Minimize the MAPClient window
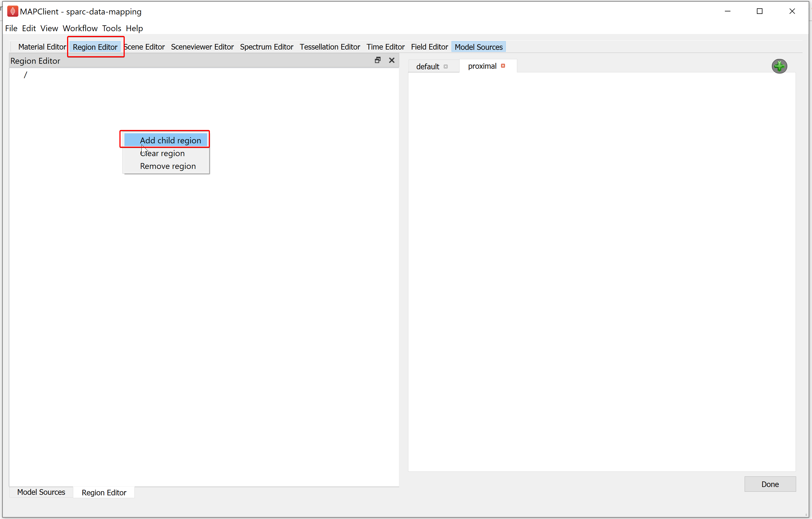This screenshot has width=812, height=519. coord(728,11)
